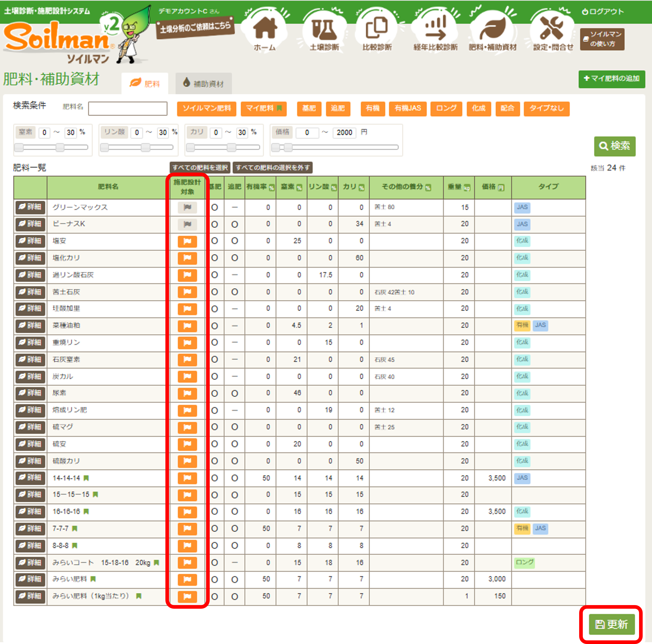Click the ログアウト power icon
The width and height of the screenshot is (652, 644).
pyautogui.click(x=585, y=12)
